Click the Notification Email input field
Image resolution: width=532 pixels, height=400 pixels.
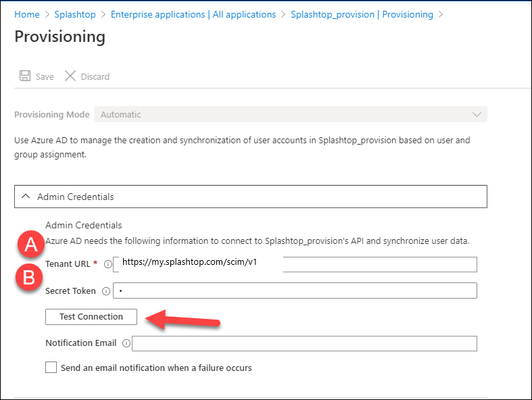(x=304, y=343)
